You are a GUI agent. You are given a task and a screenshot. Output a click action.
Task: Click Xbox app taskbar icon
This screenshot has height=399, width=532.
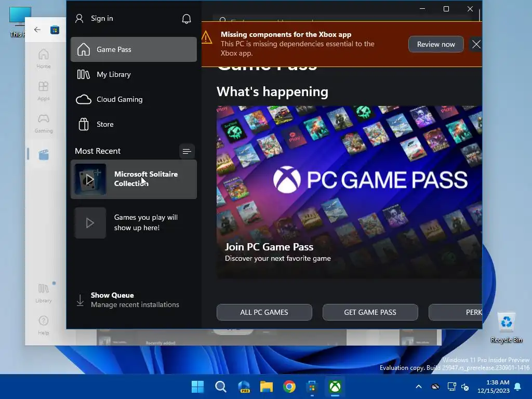click(x=335, y=387)
